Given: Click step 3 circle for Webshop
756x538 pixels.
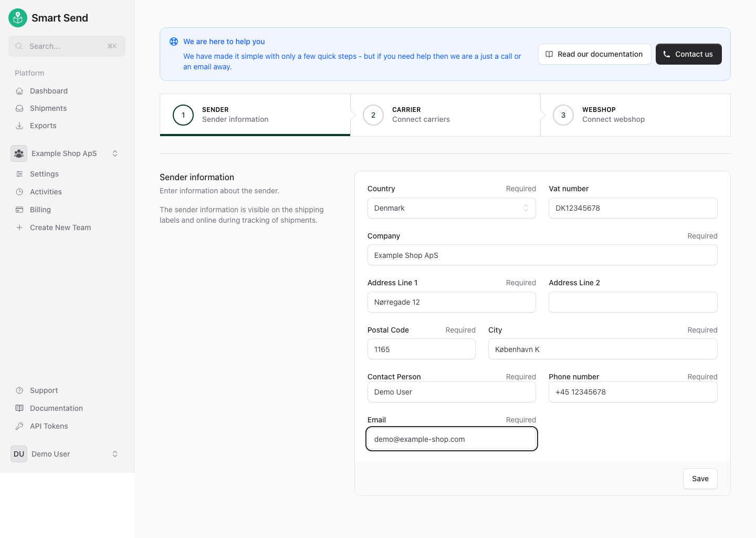Looking at the screenshot, I should pos(563,115).
